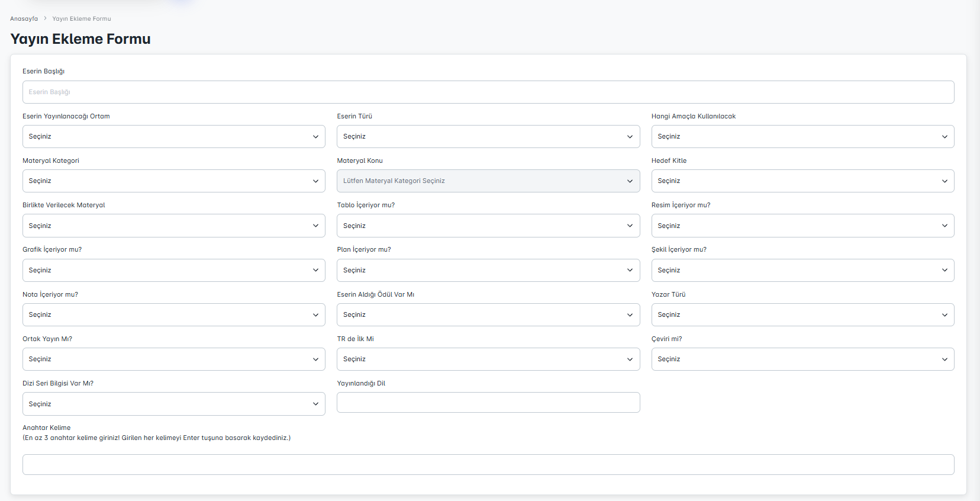Expand the Eserin Türü dropdown
The image size is (980, 501).
[x=488, y=137]
